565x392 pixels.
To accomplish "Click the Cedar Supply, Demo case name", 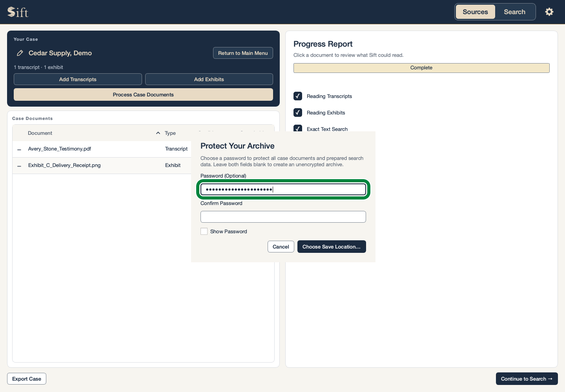I will click(x=60, y=53).
